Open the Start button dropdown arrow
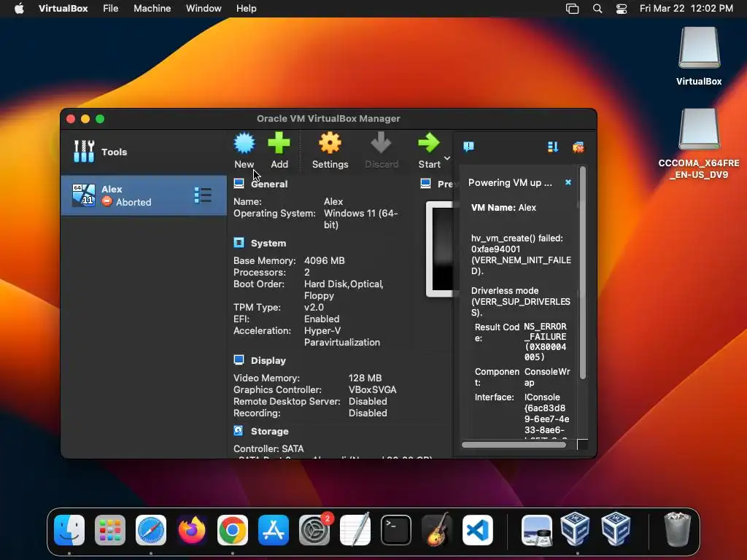 pos(447,157)
